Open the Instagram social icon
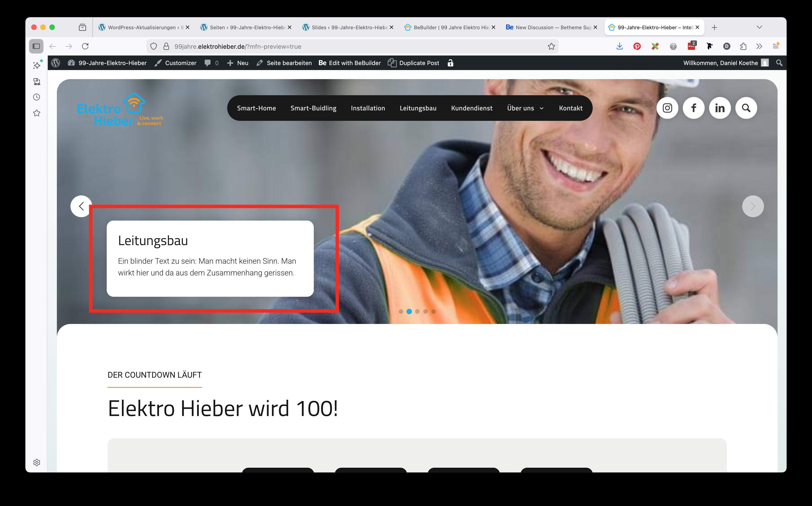Image resolution: width=812 pixels, height=506 pixels. coord(667,108)
